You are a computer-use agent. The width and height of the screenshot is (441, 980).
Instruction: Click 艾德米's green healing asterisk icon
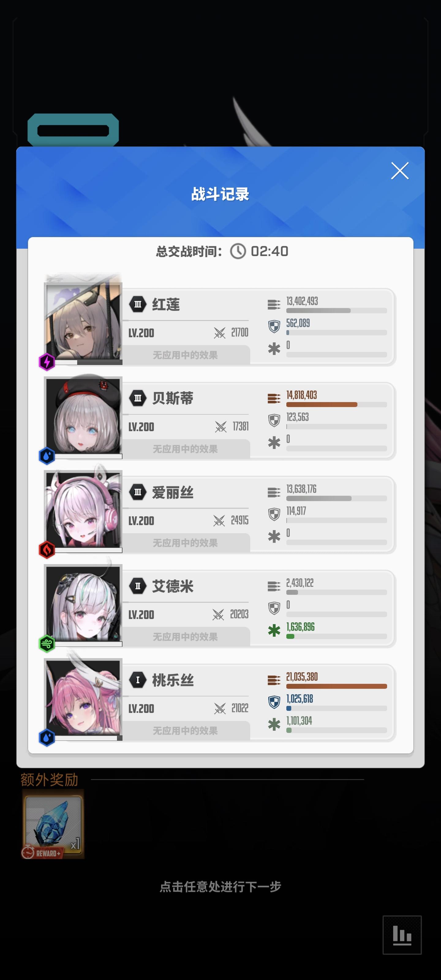point(274,630)
